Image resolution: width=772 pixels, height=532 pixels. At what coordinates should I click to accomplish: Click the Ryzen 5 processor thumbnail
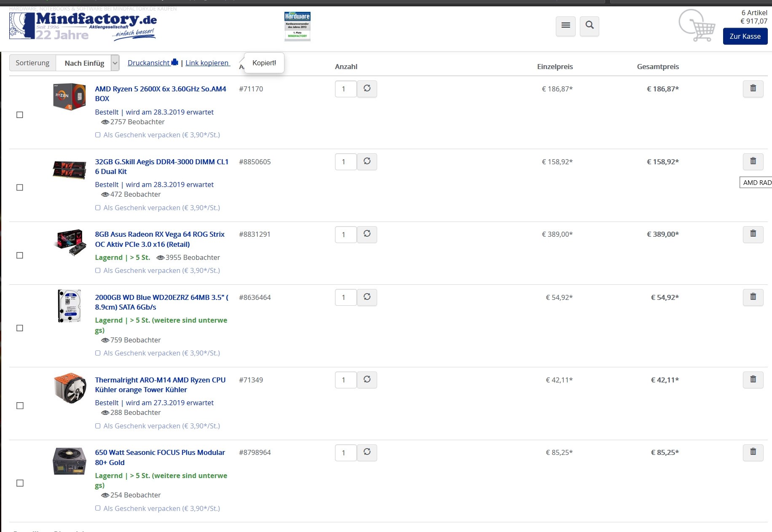[70, 97]
